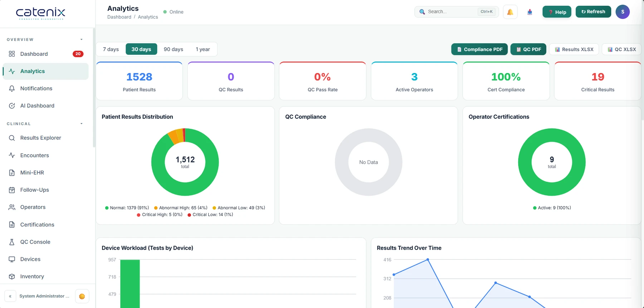Click the QC Pass Rate 0% card
Viewport: 644px width, 308px height.
click(322, 81)
